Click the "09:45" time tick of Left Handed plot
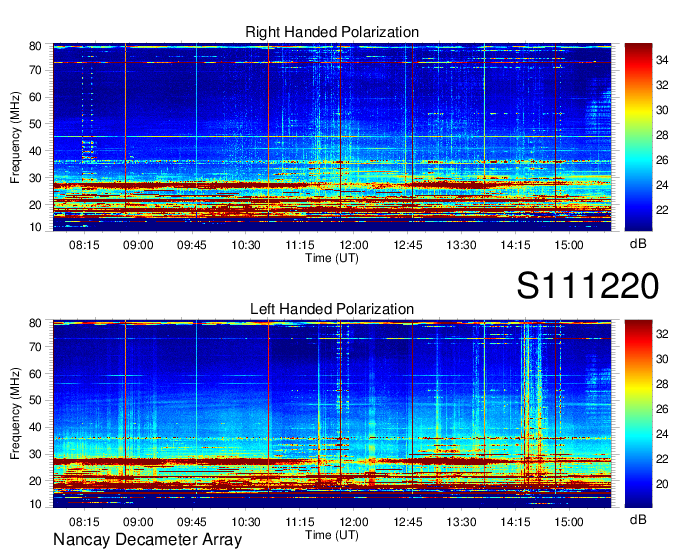The width and height of the screenshot is (680, 552). point(192,522)
